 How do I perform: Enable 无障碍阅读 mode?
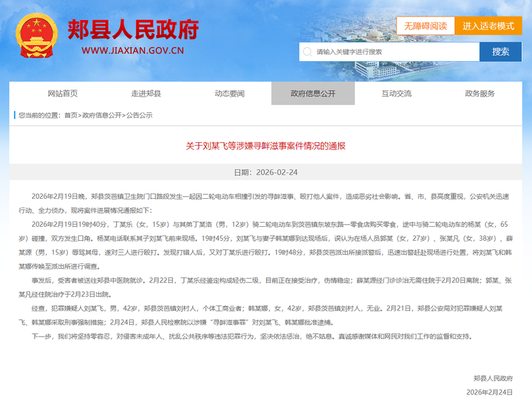pyautogui.click(x=426, y=26)
